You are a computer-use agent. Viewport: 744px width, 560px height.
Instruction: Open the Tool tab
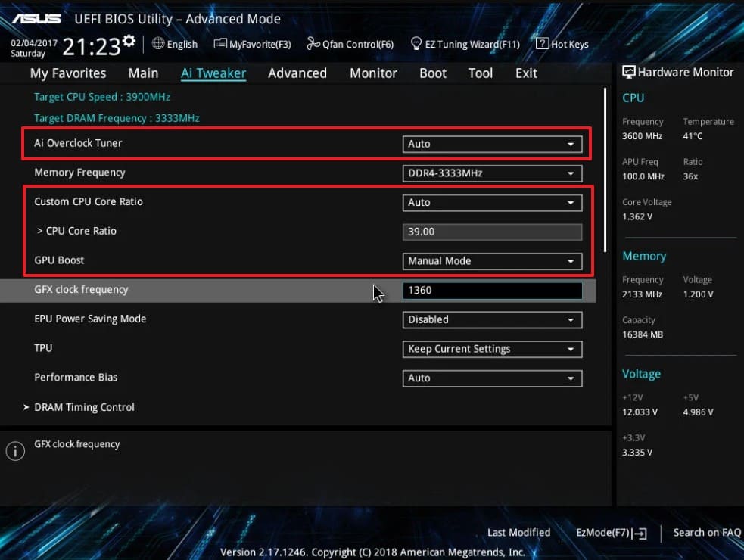point(481,73)
